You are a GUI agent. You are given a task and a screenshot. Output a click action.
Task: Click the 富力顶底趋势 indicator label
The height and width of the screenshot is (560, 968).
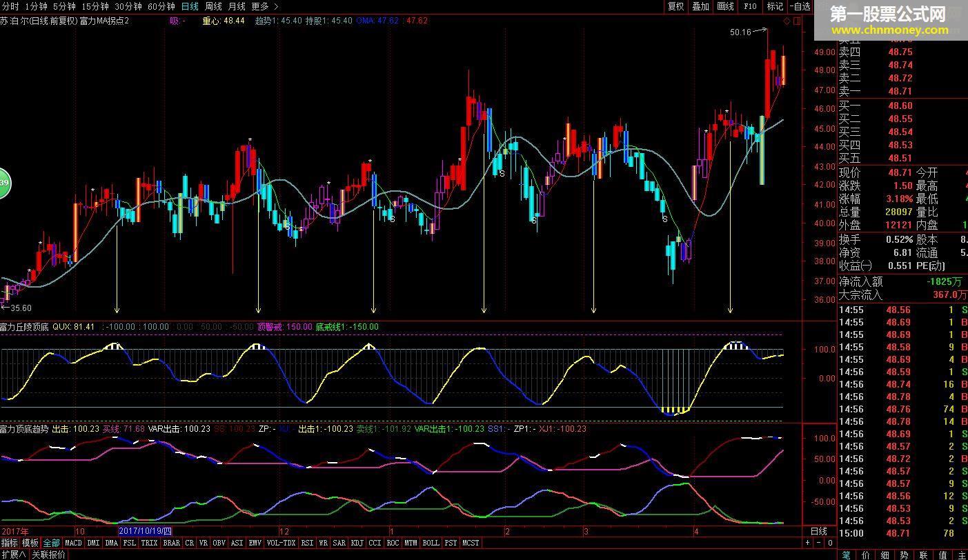point(24,429)
